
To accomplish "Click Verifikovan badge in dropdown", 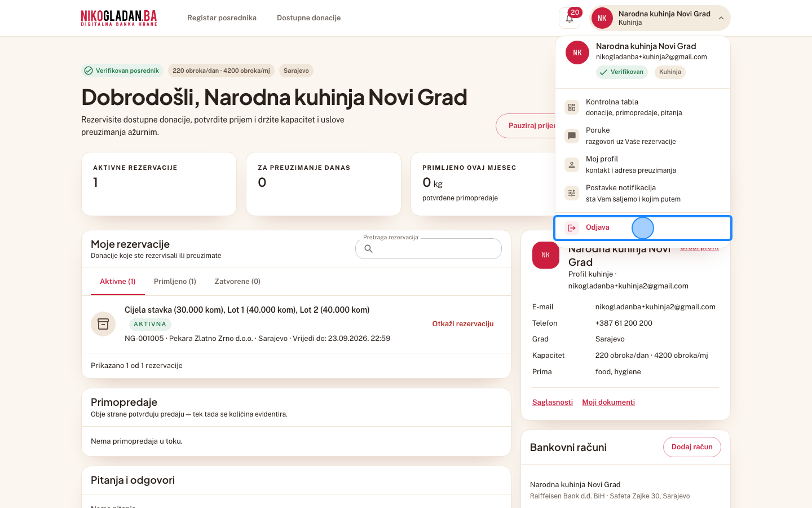I will click(x=622, y=72).
